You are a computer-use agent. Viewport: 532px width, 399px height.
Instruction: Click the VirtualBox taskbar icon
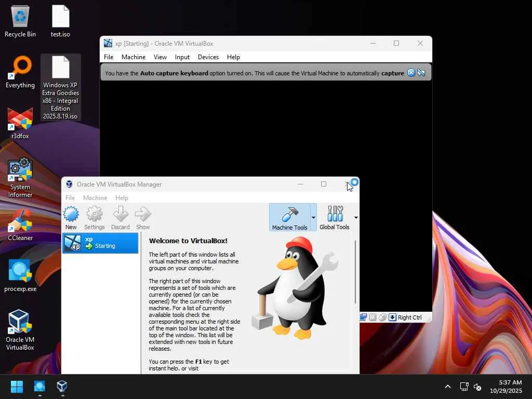pos(62,387)
